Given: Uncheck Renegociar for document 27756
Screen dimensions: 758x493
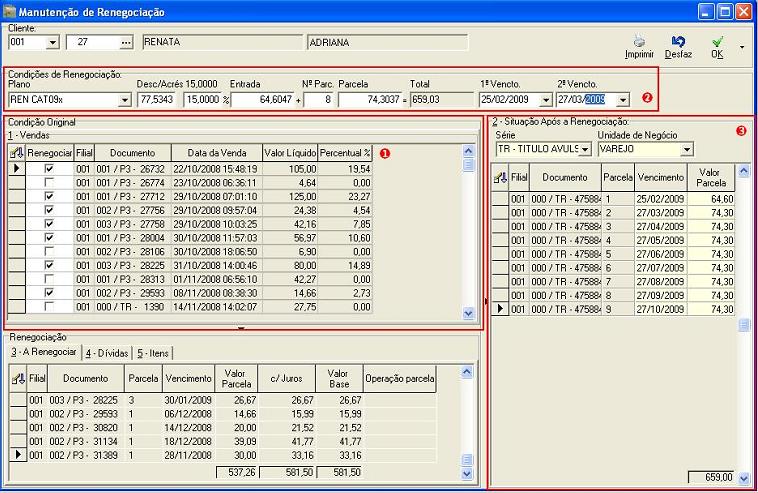Looking at the screenshot, I should pyautogui.click(x=49, y=210).
